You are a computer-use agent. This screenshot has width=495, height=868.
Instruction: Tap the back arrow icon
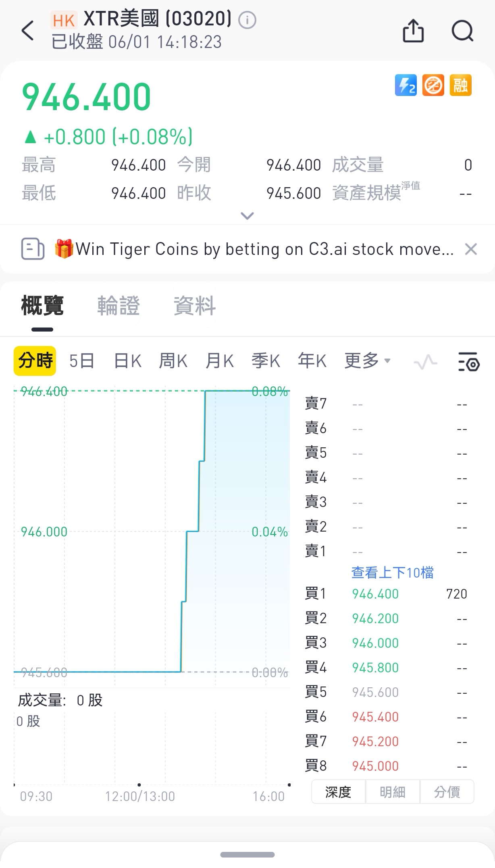28,31
